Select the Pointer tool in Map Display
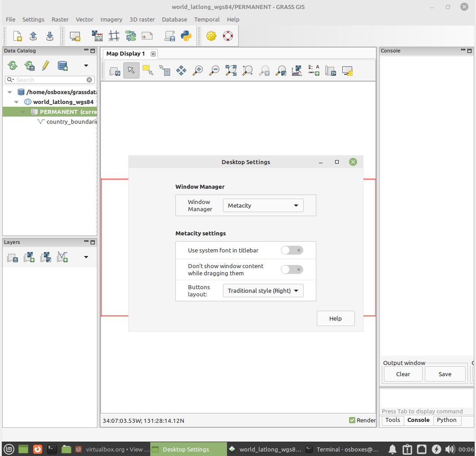The width and height of the screenshot is (476, 456). tap(131, 70)
